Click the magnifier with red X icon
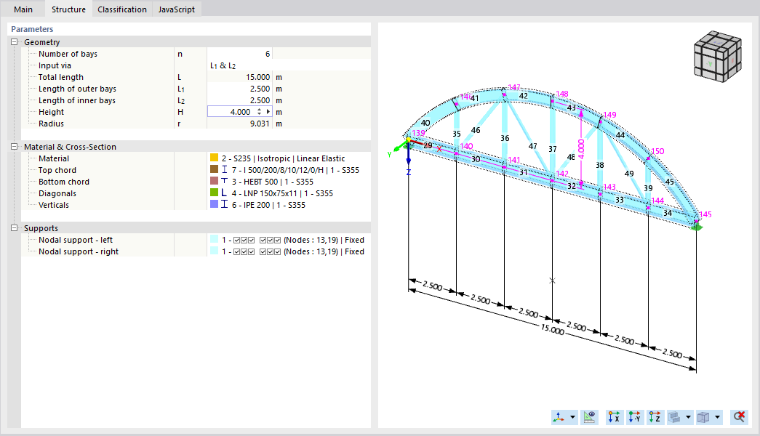 pyautogui.click(x=739, y=417)
